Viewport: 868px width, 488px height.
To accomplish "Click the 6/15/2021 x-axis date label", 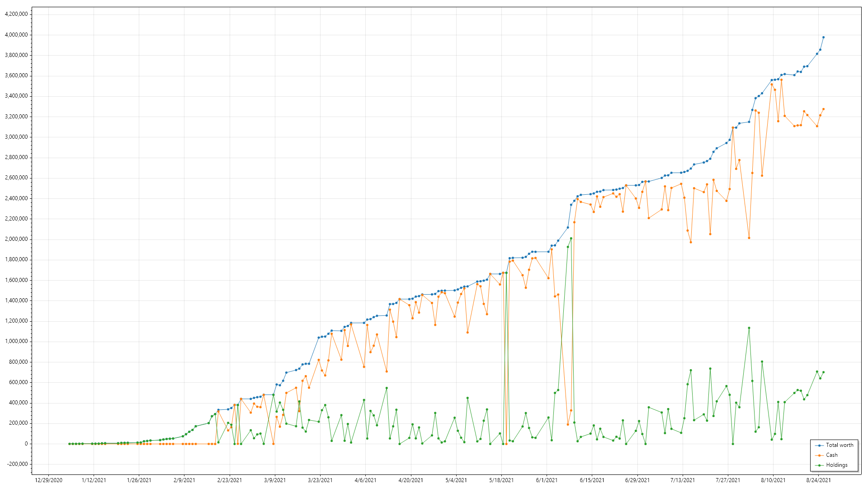I will pos(592,480).
